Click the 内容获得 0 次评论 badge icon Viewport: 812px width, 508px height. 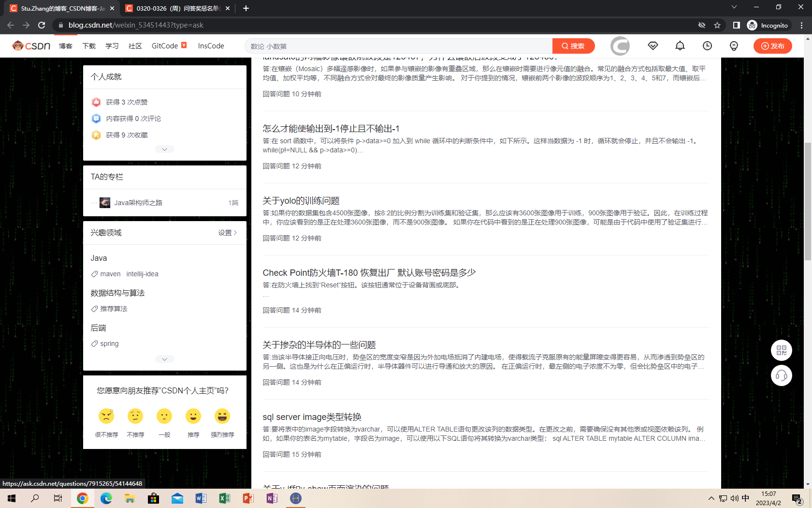pos(96,119)
